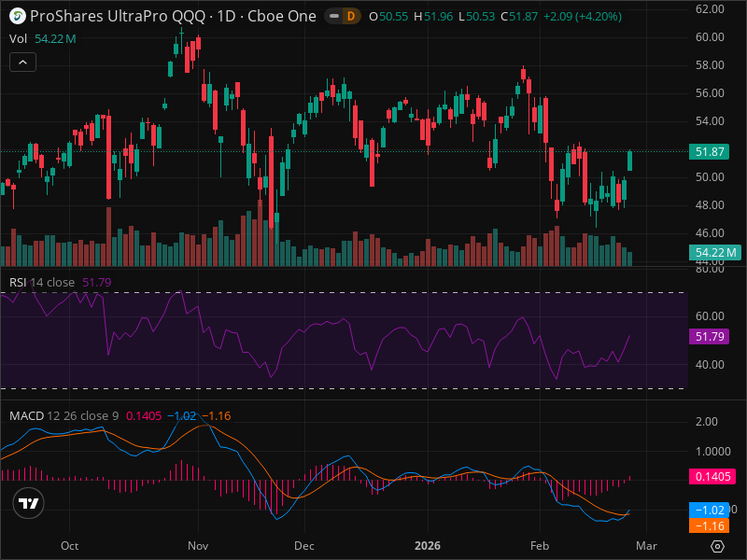This screenshot has width=747, height=560.
Task: Click the 48.00 price scale level
Action: tap(710, 205)
